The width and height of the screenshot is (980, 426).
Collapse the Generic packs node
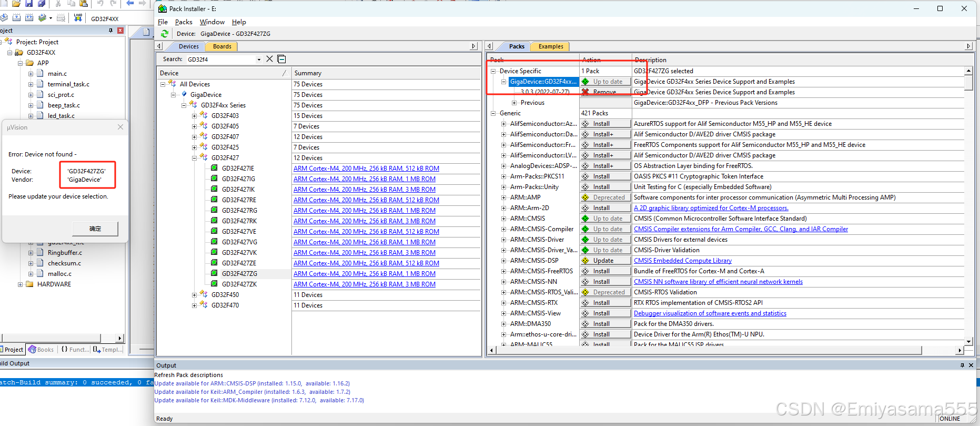coord(493,113)
